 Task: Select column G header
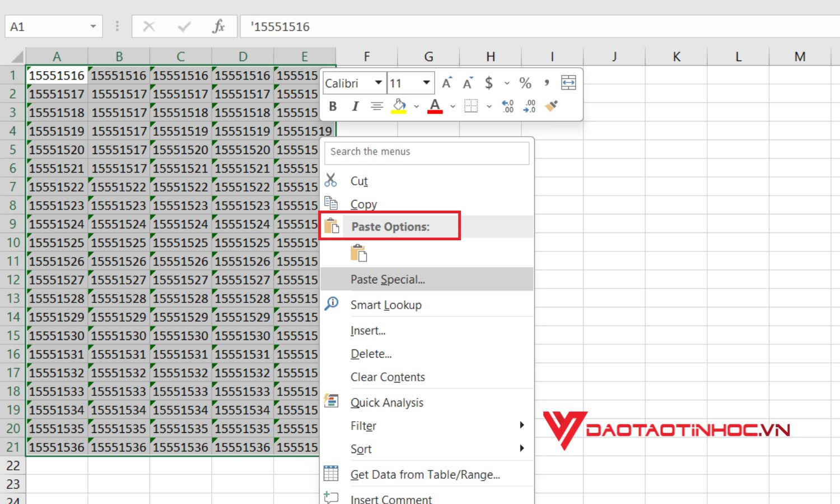(x=428, y=57)
